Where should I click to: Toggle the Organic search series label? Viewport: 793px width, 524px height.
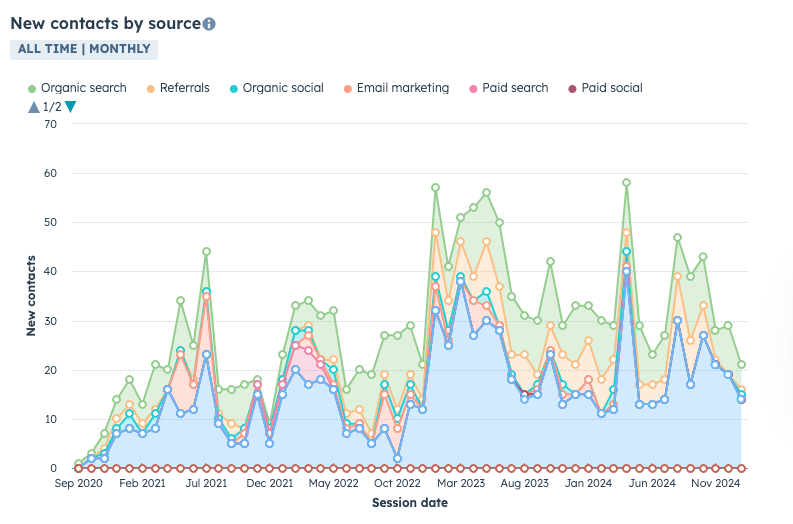(84, 88)
